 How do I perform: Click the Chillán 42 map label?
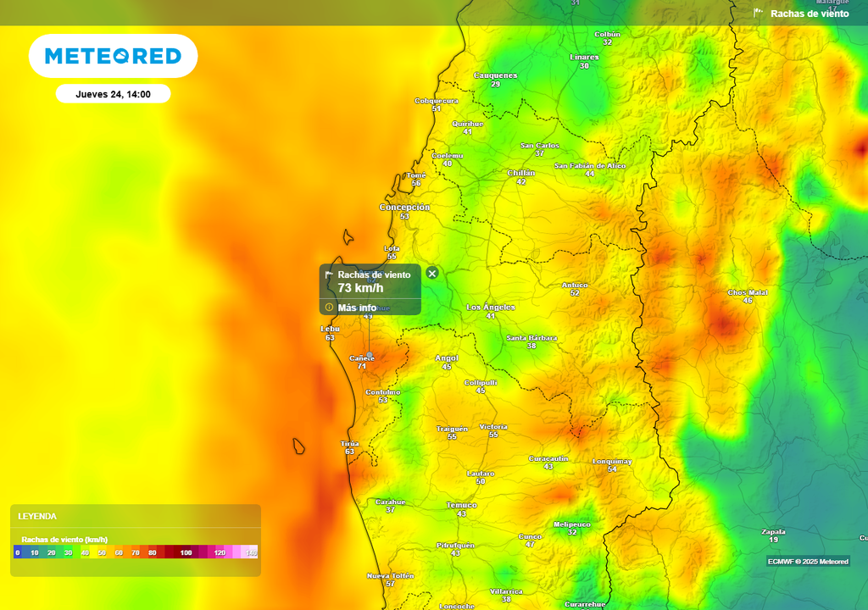tap(520, 175)
